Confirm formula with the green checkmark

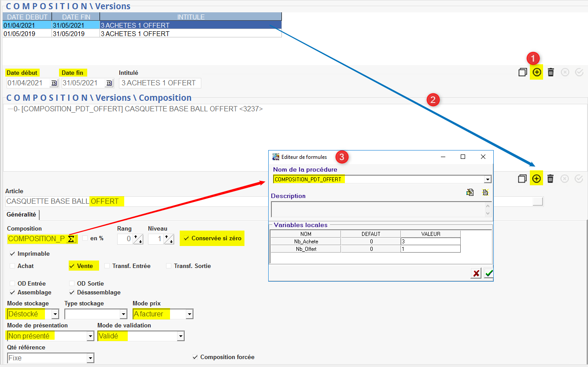pyautogui.click(x=488, y=274)
